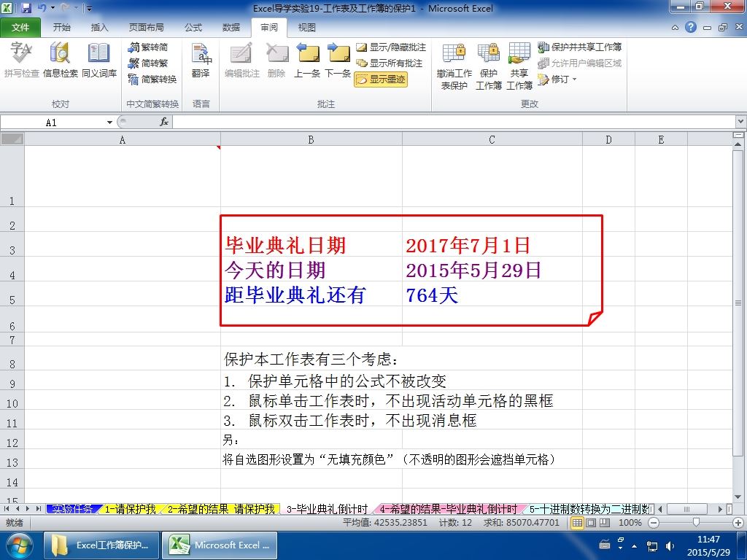Open Customize Quick Access Toolbar dropdown

click(88, 8)
